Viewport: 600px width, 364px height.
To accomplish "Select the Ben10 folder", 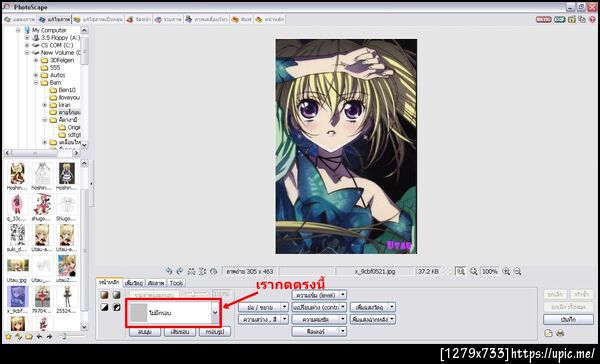I will tap(67, 90).
